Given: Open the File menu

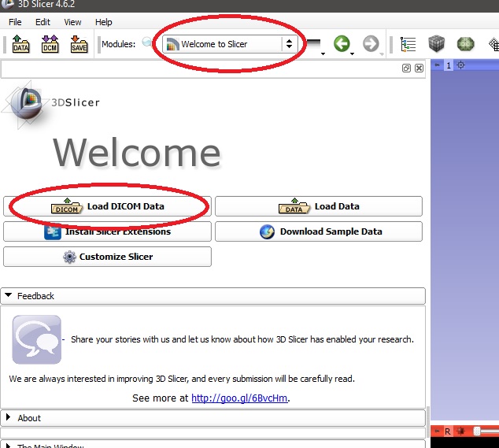Looking at the screenshot, I should [x=15, y=22].
